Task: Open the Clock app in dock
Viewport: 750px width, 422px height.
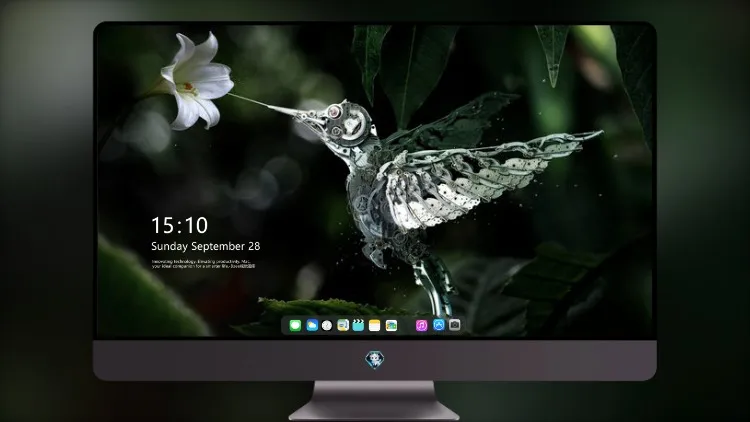Action: (327, 326)
